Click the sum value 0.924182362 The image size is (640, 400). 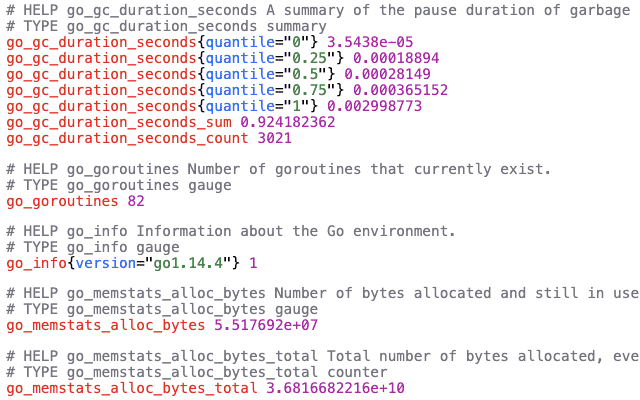click(x=287, y=122)
